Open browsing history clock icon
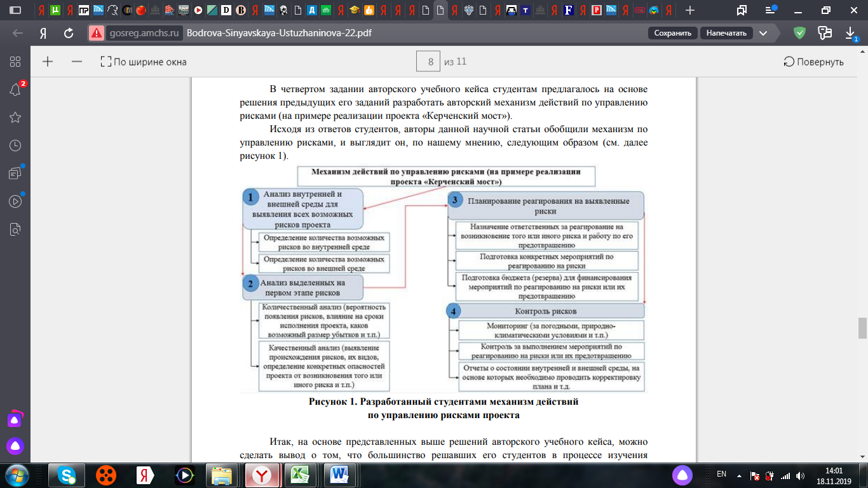This screenshot has height=488, width=868. [x=15, y=146]
